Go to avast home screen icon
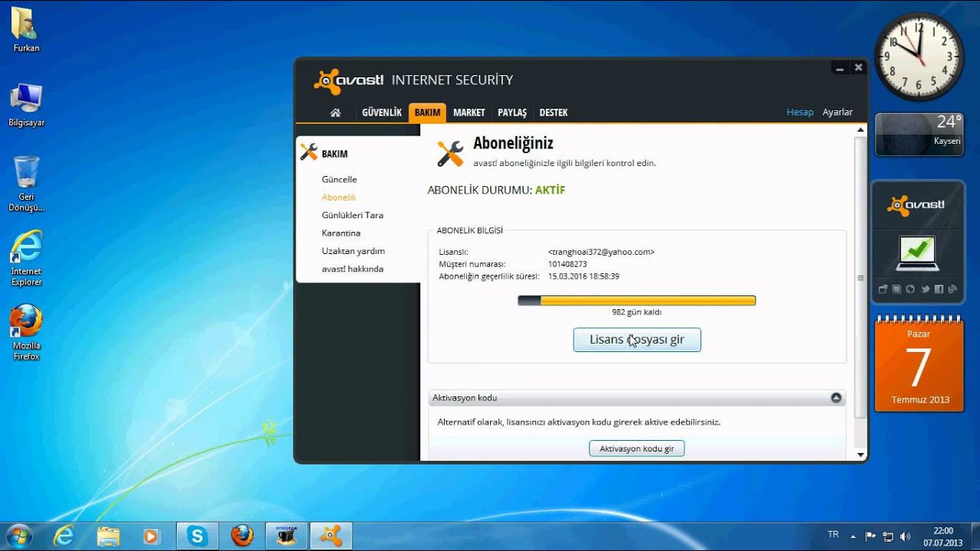This screenshot has width=980, height=551. pyautogui.click(x=335, y=112)
